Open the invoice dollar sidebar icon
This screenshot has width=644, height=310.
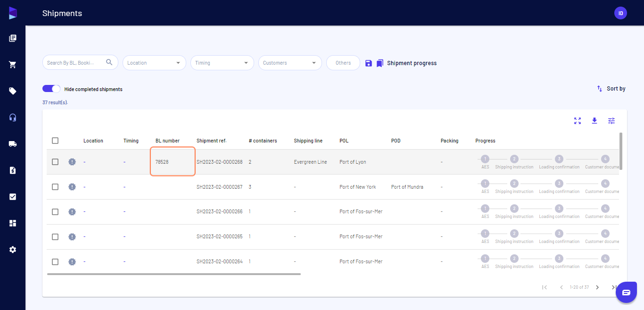coord(13,170)
